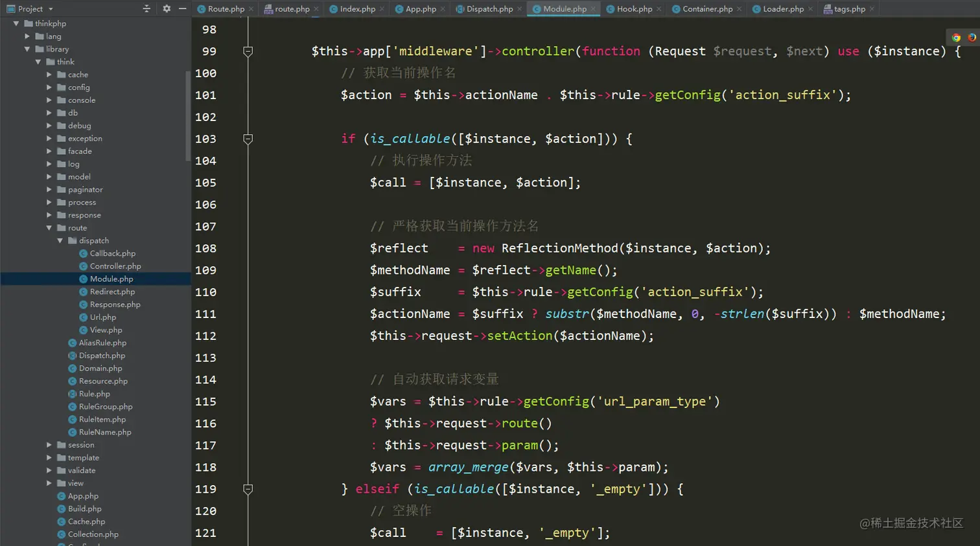Switch to tags.php tab
Screen dimensions: 980x546
click(849, 9)
